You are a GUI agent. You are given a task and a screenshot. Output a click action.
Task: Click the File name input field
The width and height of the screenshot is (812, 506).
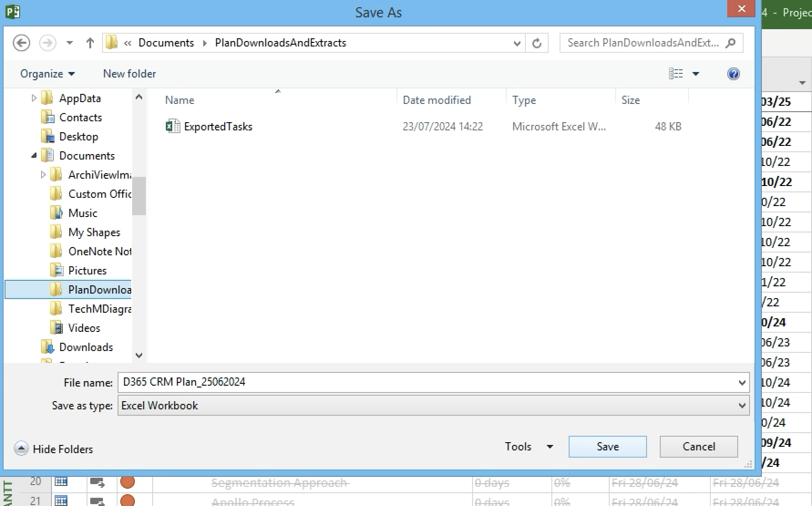point(424,382)
